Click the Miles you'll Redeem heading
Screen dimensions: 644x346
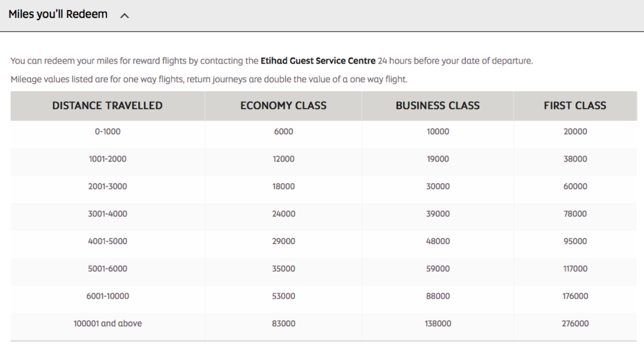[x=58, y=14]
